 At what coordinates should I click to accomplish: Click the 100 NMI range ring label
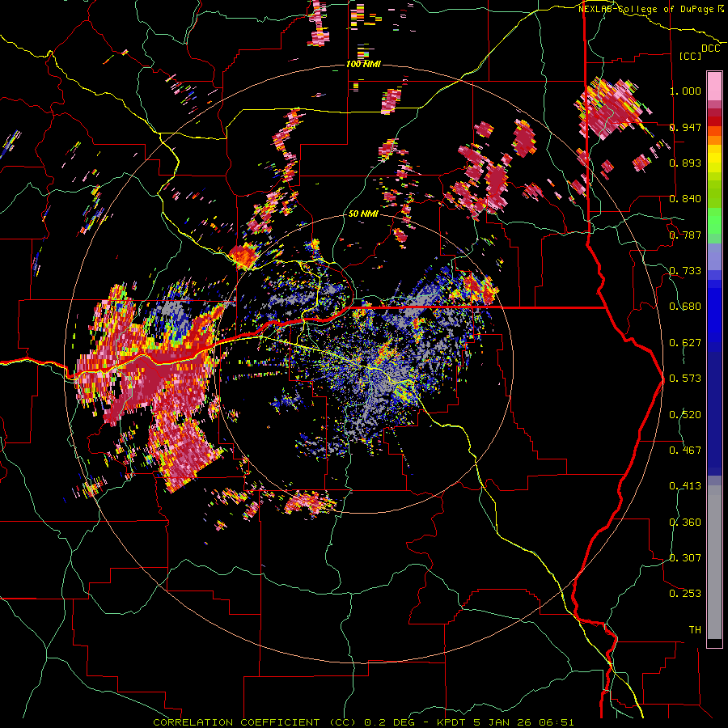[363, 64]
